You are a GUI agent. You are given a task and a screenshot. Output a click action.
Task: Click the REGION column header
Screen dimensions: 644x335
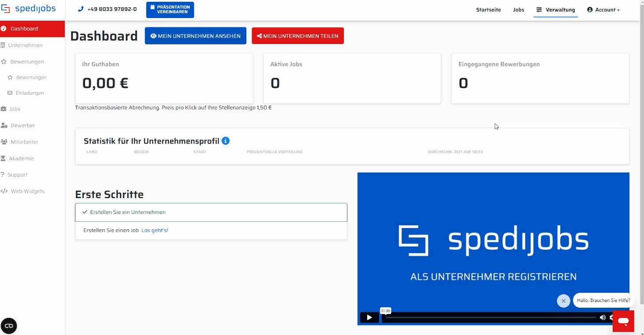[x=141, y=152]
